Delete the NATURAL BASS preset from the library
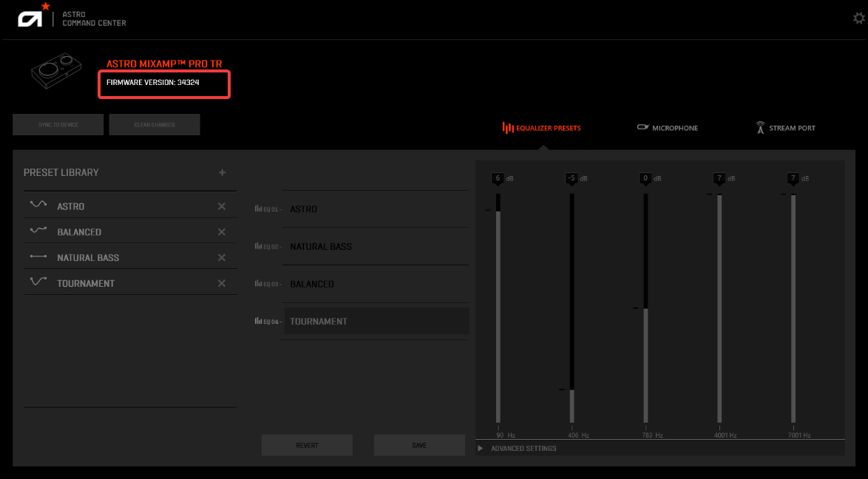 (x=221, y=257)
